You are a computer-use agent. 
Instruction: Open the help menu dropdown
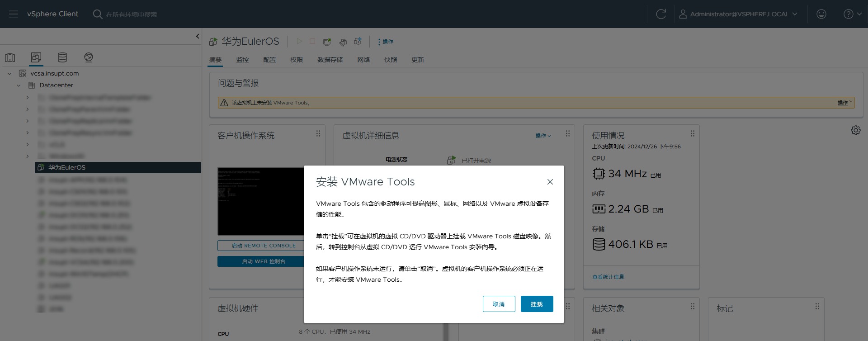tap(852, 14)
